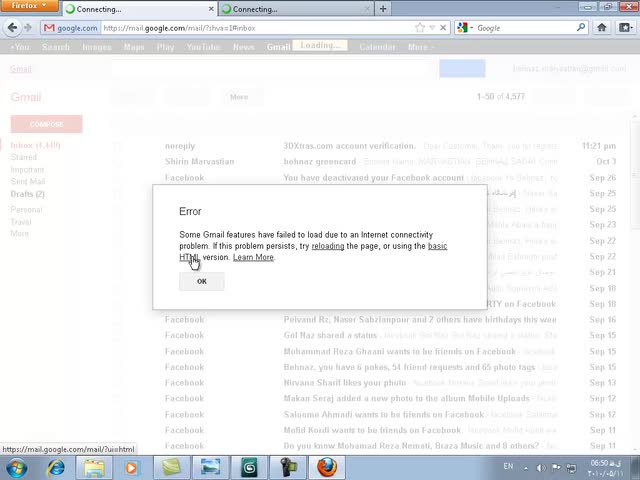This screenshot has width=640, height=480.
Task: Open Inbox folder in sidebar
Action: (36, 145)
